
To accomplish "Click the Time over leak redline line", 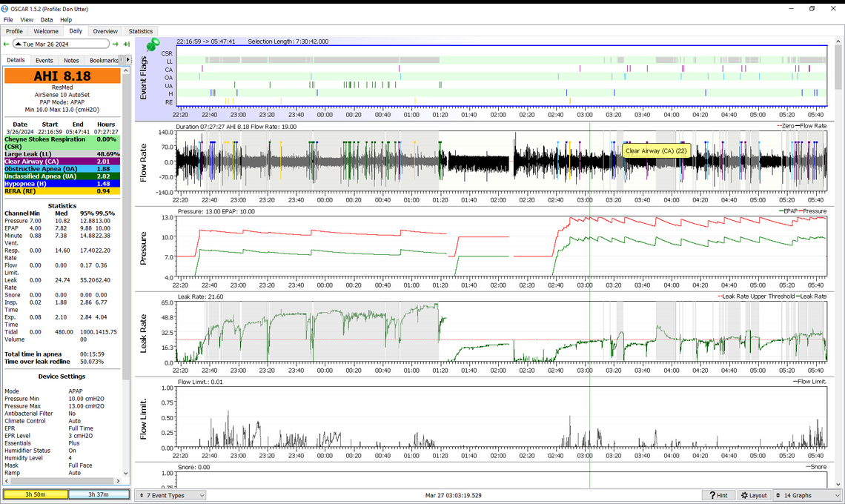I will (x=54, y=362).
